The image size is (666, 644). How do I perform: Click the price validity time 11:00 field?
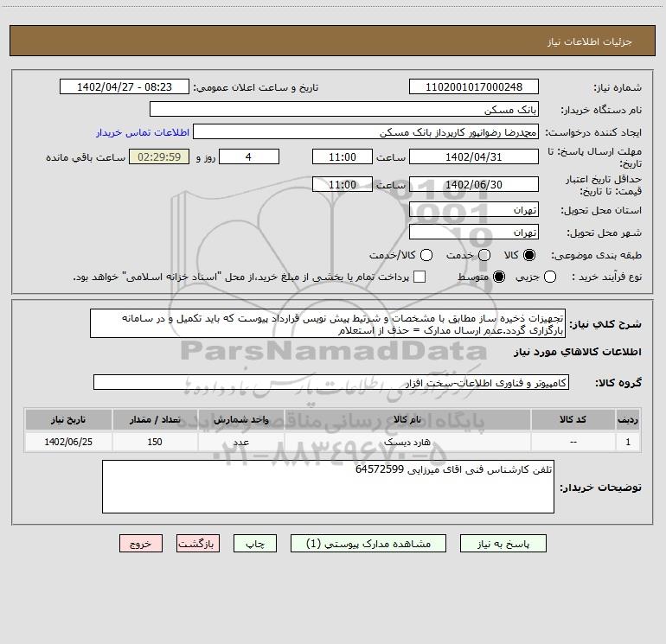point(343,185)
